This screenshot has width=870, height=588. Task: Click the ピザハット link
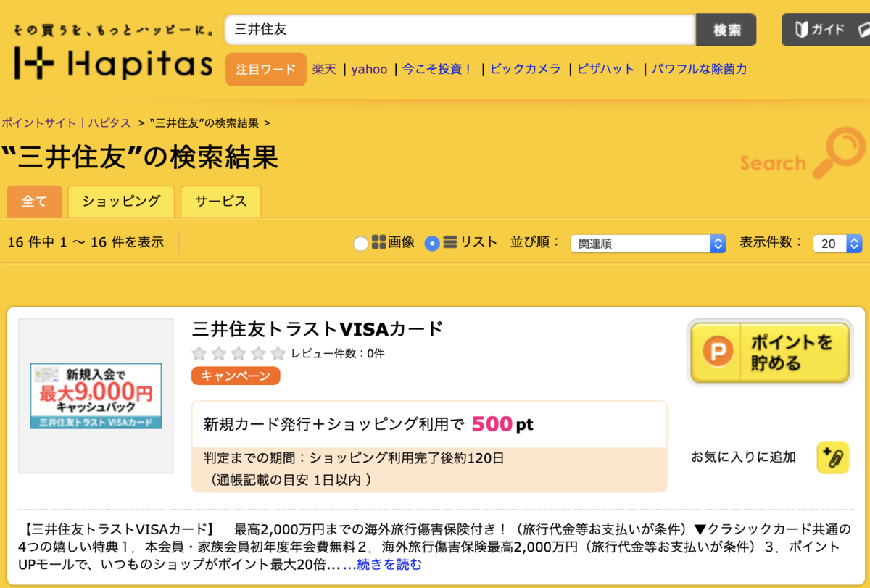606,70
